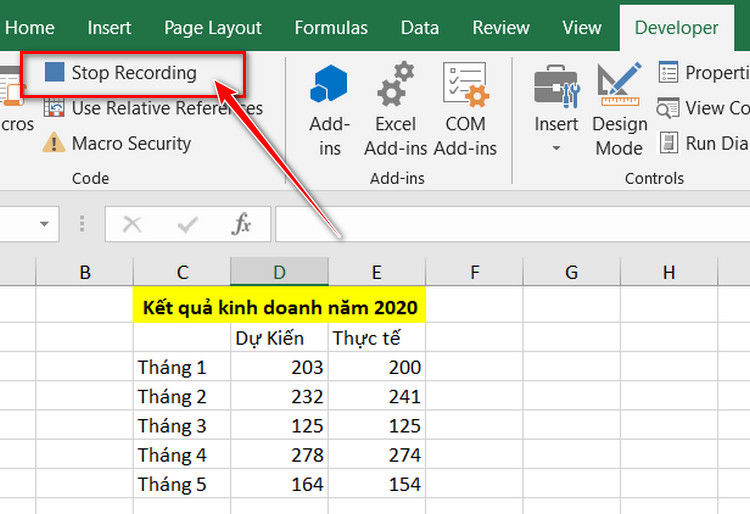The height and width of the screenshot is (514, 750).
Task: Open Excel Add-ins gears icon
Action: 396,84
